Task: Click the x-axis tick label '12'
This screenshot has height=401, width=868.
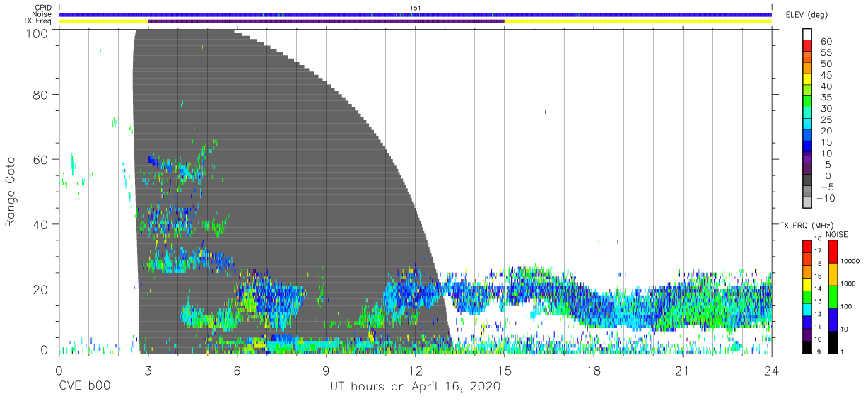Action: [416, 371]
